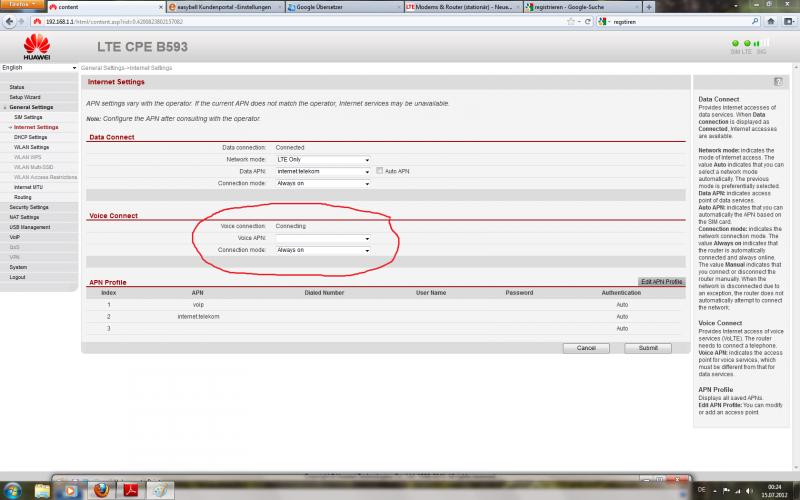Toggle the Auto APN checkbox
Screen dimensions: 800x500
click(x=380, y=171)
